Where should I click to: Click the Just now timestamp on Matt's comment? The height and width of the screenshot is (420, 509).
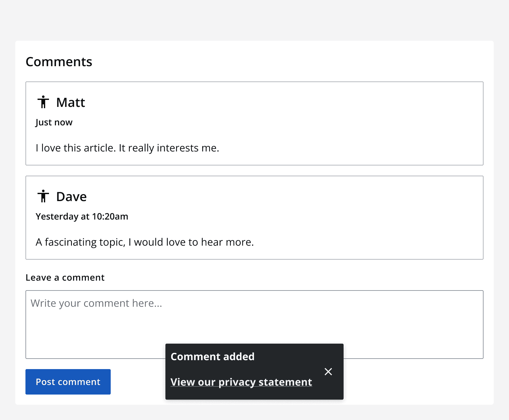(x=53, y=122)
